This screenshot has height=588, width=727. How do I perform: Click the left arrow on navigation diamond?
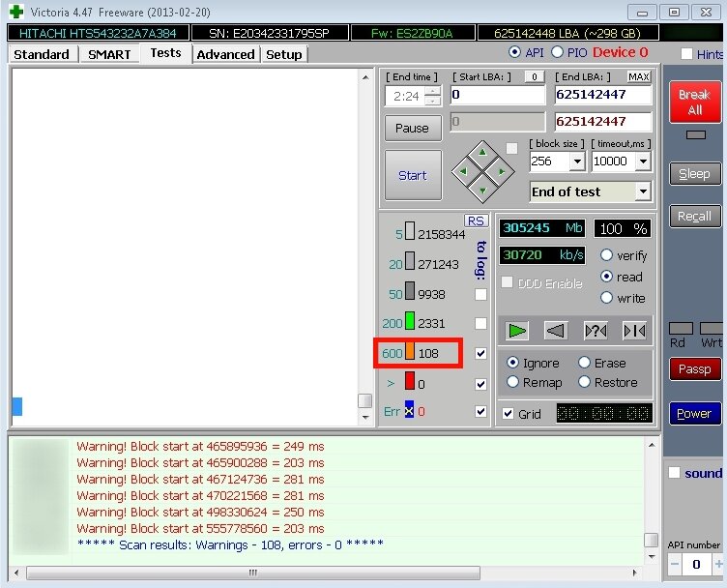(x=463, y=171)
